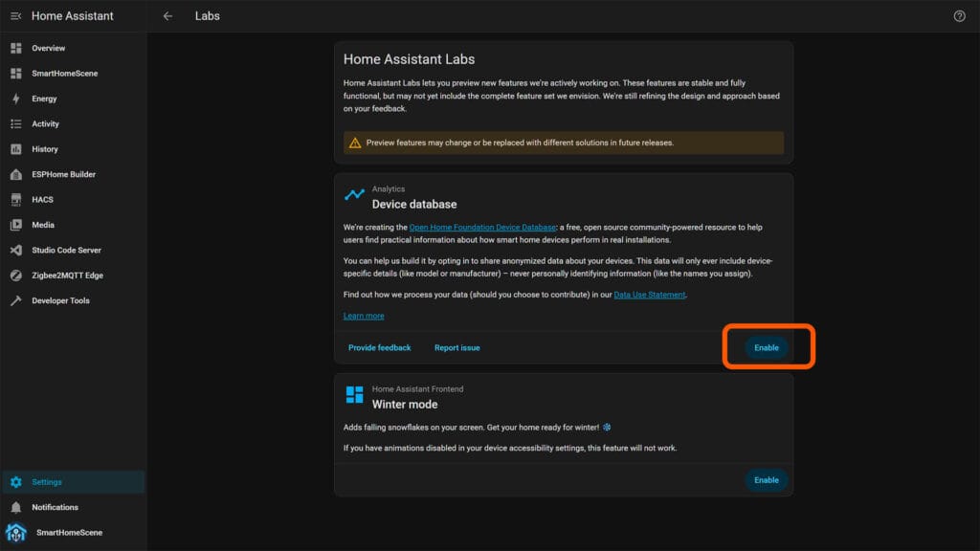Open the Developer Tools menu item
Screen dimensions: 980x551
tap(73, 300)
